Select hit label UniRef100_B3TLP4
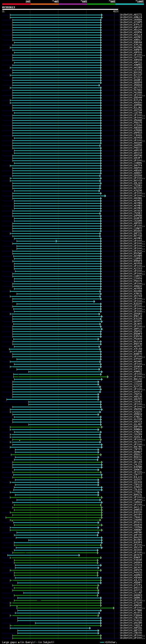Screen dimensions: 146x644 (131, 100)
